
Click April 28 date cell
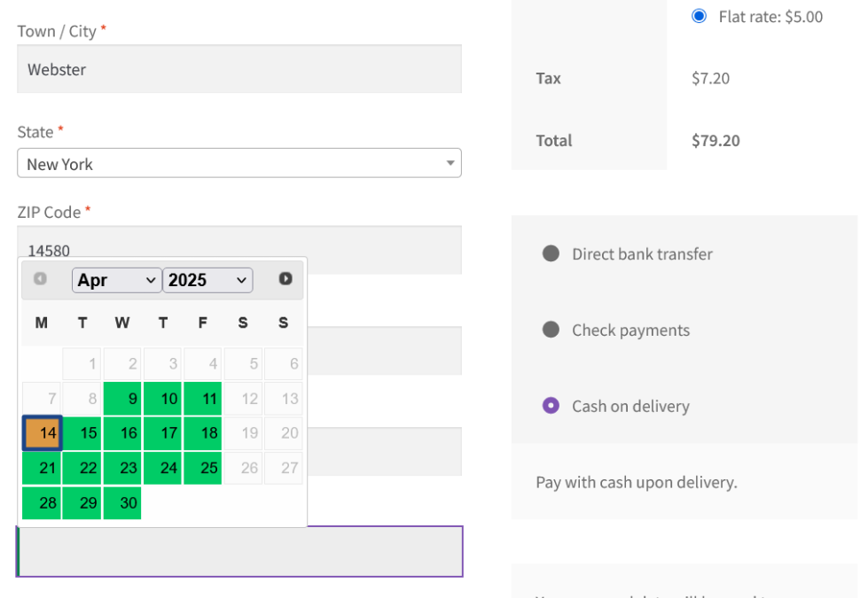[x=42, y=503]
